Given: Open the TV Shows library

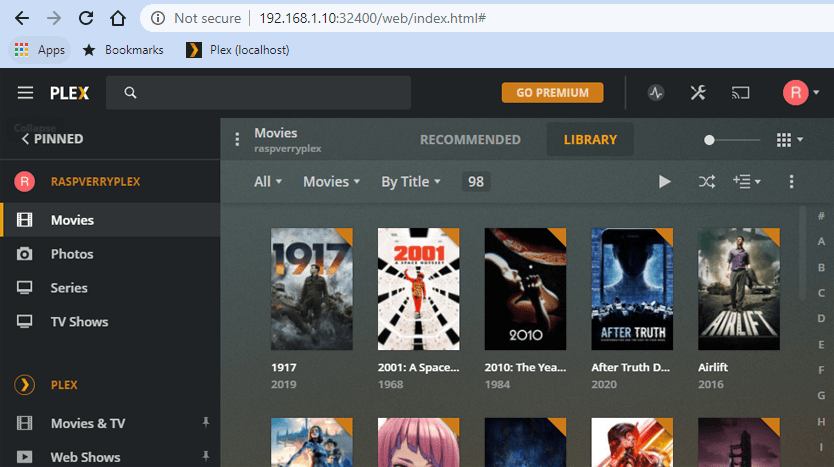Looking at the screenshot, I should point(110,322).
